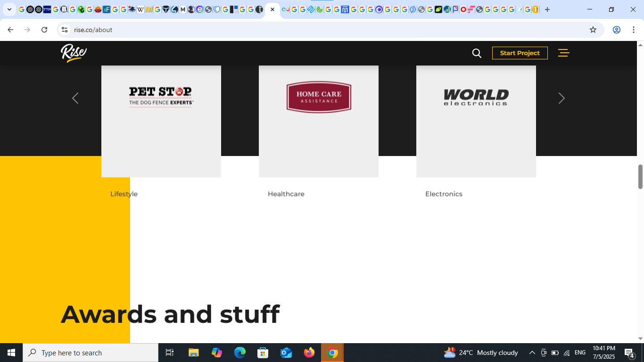Click the Rise logo in header
Viewport: 644px width, 362px height.
pos(74,53)
